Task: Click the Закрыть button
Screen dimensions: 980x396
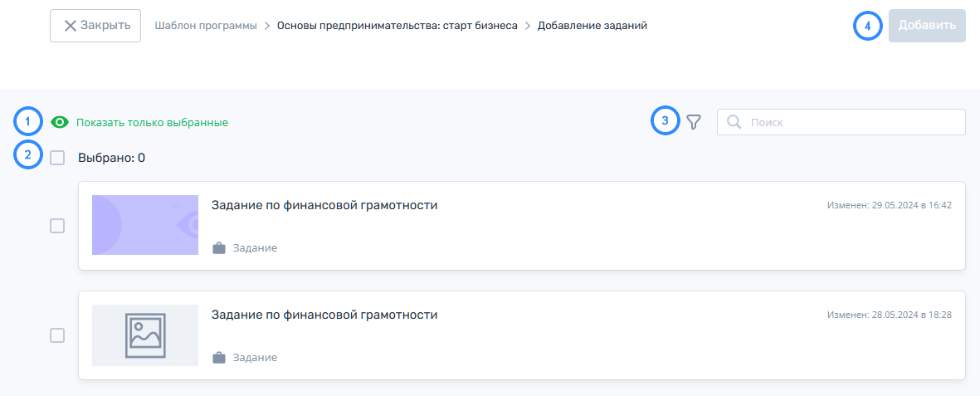Action: 95,26
